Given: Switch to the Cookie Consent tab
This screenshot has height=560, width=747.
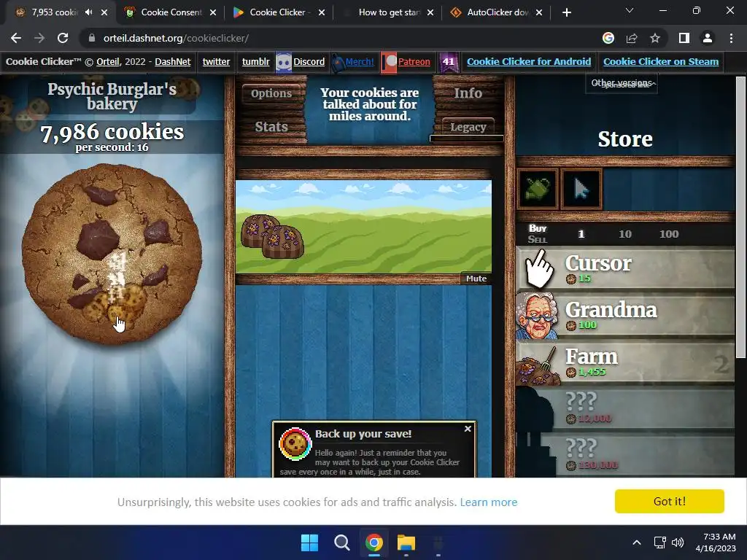Looking at the screenshot, I should pos(171,12).
